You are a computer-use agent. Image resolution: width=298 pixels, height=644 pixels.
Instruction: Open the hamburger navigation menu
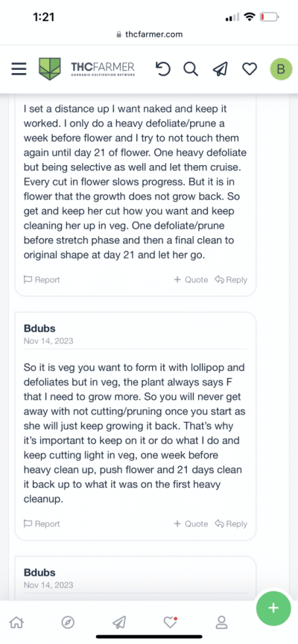(x=19, y=69)
